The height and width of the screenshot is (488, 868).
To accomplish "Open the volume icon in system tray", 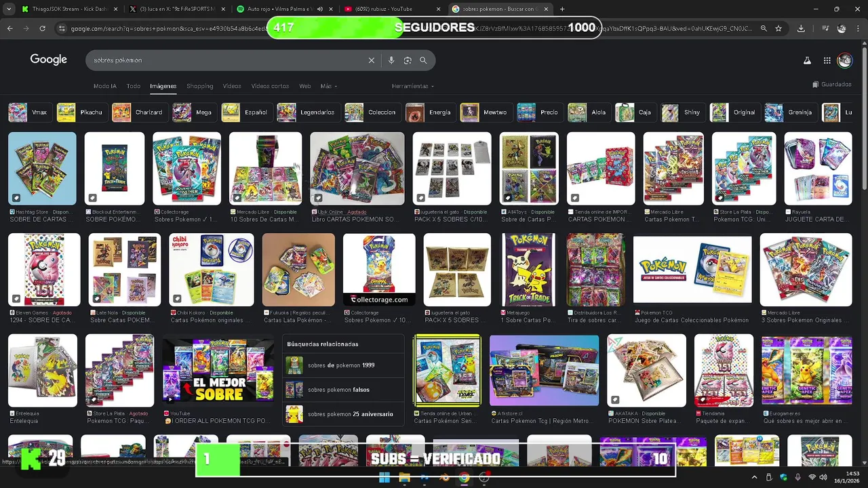I will point(823,478).
